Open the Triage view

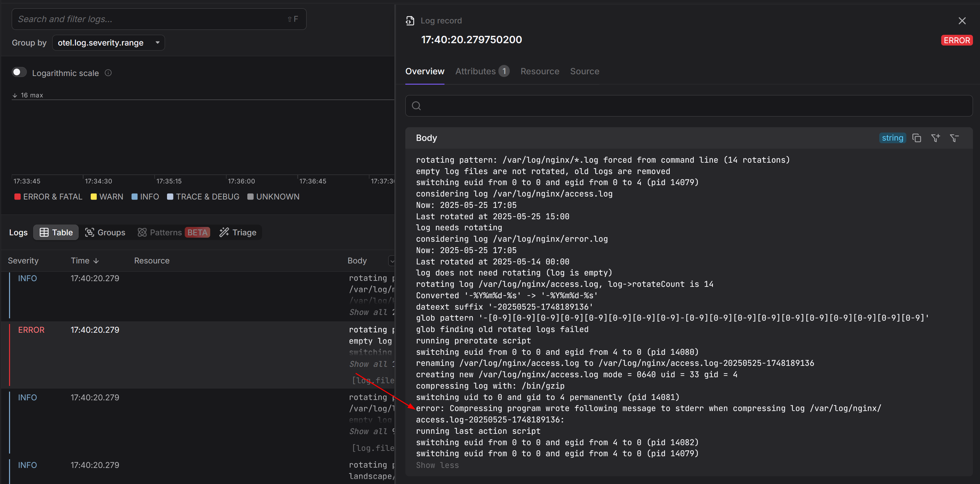click(x=238, y=232)
